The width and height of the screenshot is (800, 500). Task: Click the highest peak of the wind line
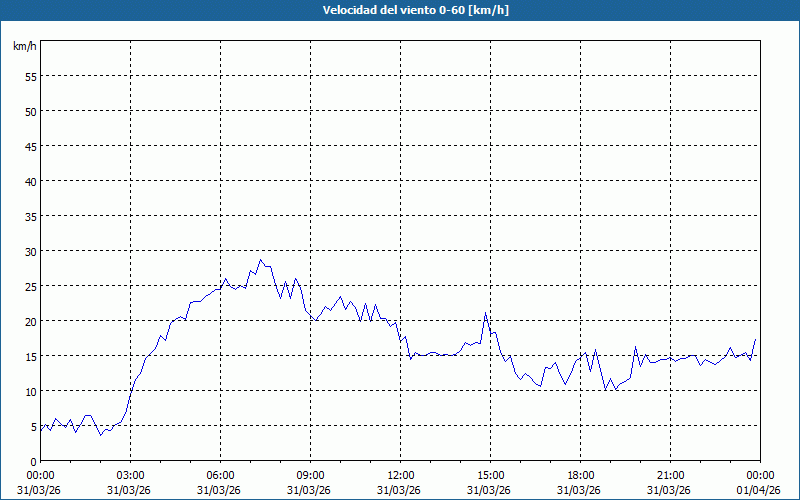tap(261, 260)
